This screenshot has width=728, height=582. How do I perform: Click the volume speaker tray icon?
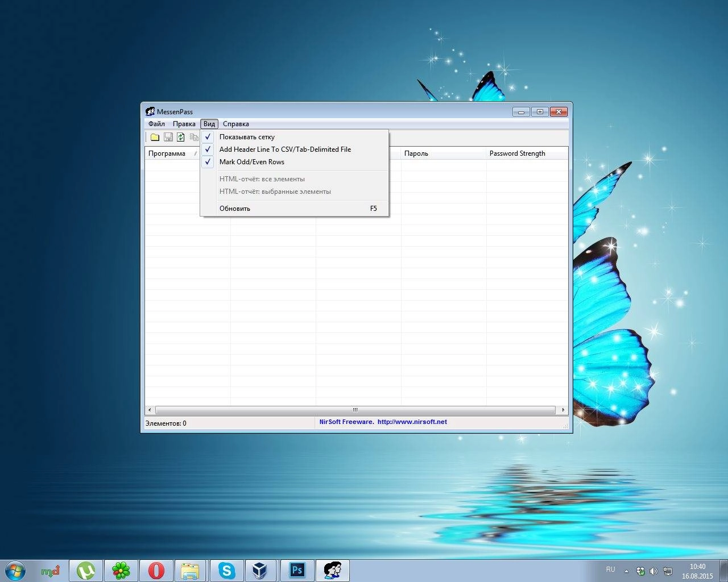pyautogui.click(x=653, y=571)
